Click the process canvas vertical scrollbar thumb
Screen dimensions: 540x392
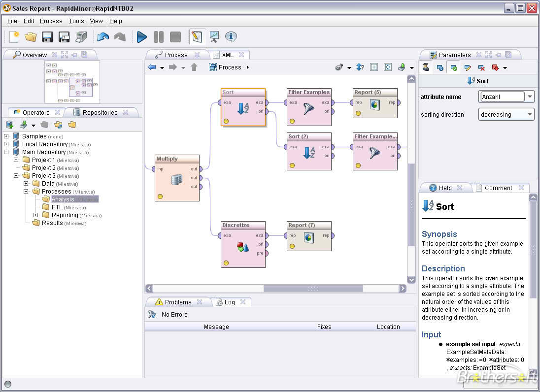[411, 204]
